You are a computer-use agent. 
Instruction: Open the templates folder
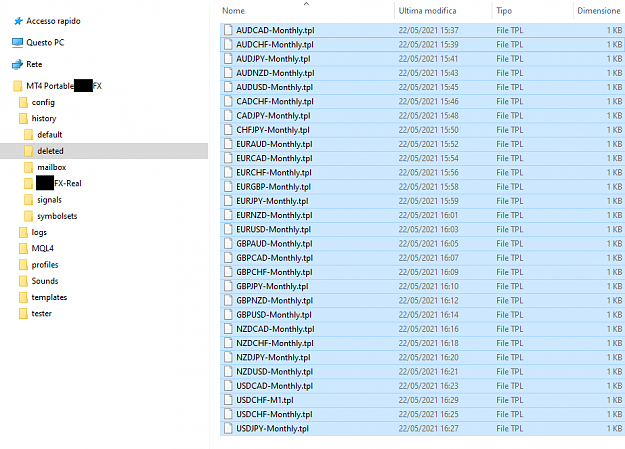tap(49, 297)
